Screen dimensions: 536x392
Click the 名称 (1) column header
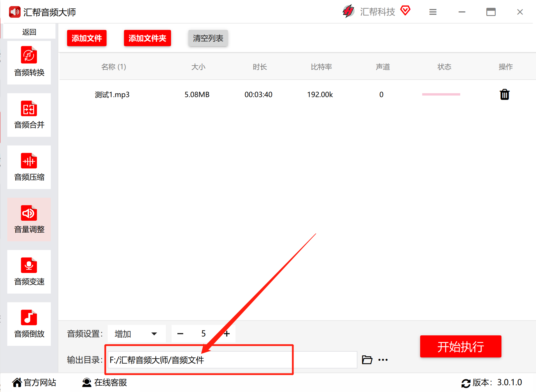114,67
